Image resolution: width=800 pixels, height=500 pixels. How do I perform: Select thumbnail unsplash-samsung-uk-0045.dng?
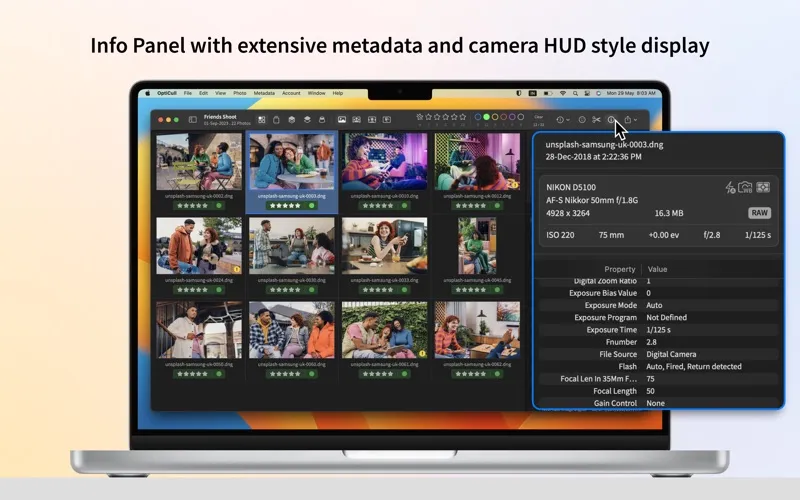coord(477,246)
